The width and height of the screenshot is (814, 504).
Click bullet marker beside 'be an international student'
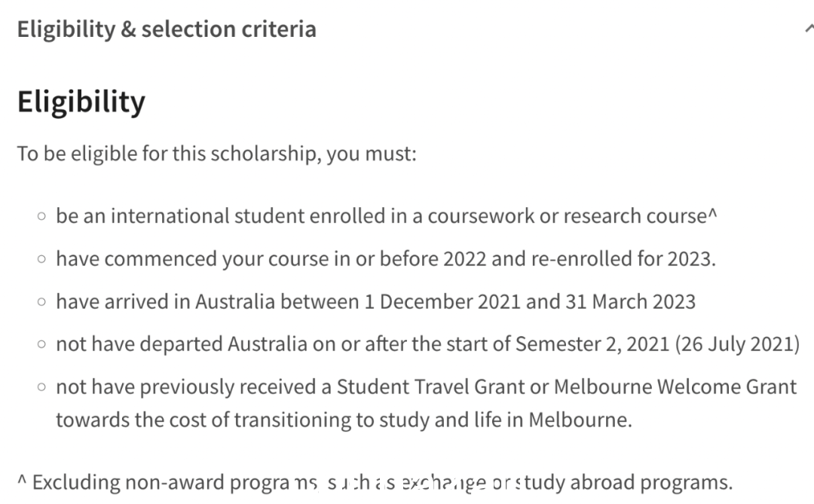[41, 216]
